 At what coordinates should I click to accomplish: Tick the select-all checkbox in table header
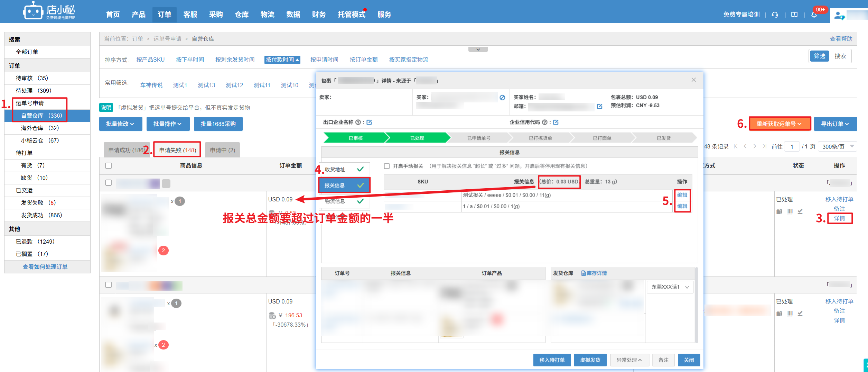pyautogui.click(x=109, y=166)
